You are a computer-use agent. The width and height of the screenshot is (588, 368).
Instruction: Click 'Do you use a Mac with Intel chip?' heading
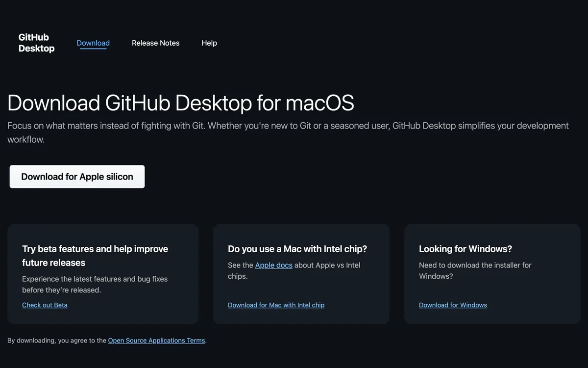click(x=297, y=249)
